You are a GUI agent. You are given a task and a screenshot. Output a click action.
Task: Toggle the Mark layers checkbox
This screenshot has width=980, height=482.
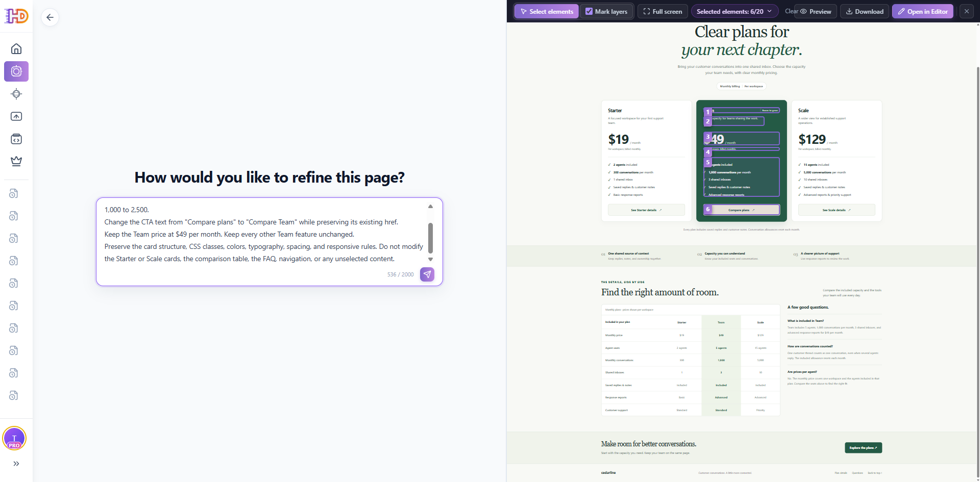coord(589,11)
